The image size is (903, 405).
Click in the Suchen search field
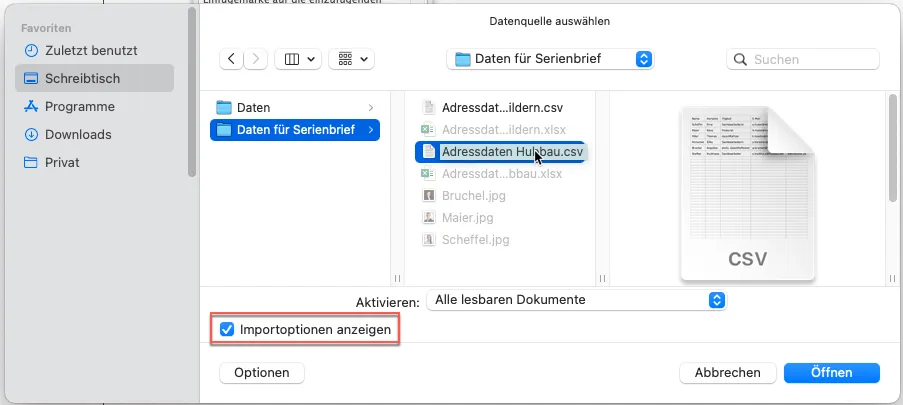(x=810, y=59)
